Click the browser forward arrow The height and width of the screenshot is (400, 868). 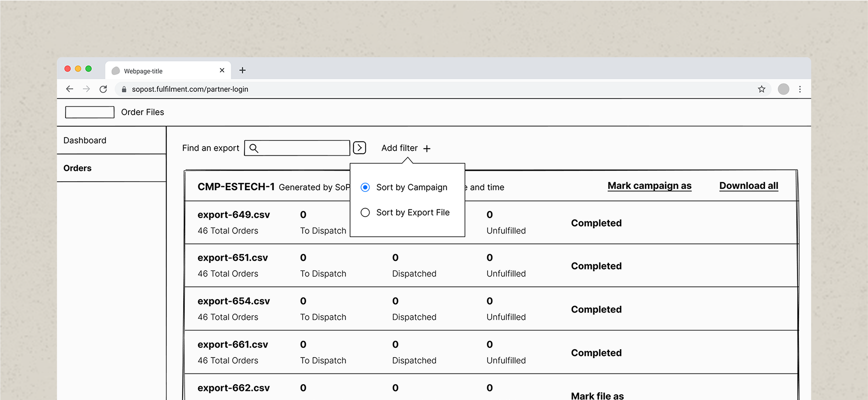click(86, 89)
